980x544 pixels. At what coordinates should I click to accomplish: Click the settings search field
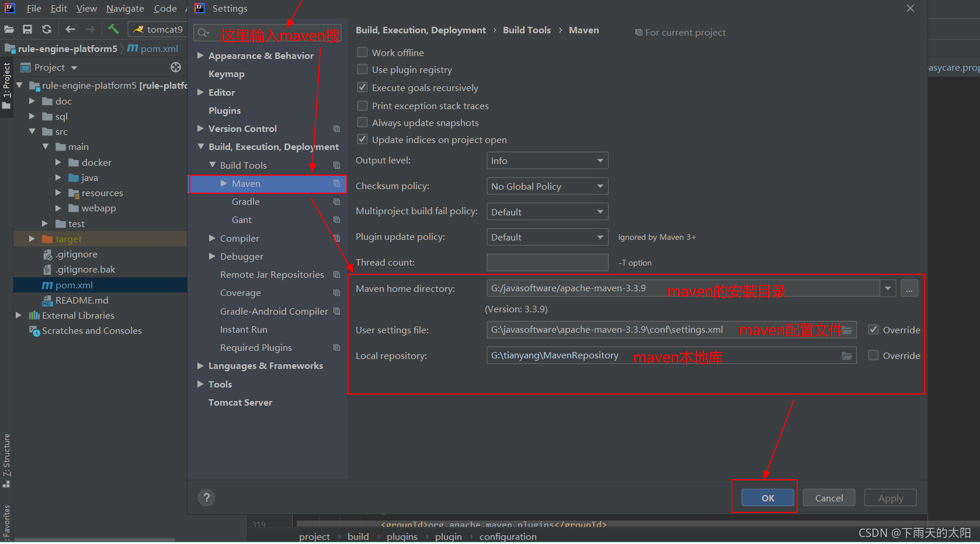[267, 33]
